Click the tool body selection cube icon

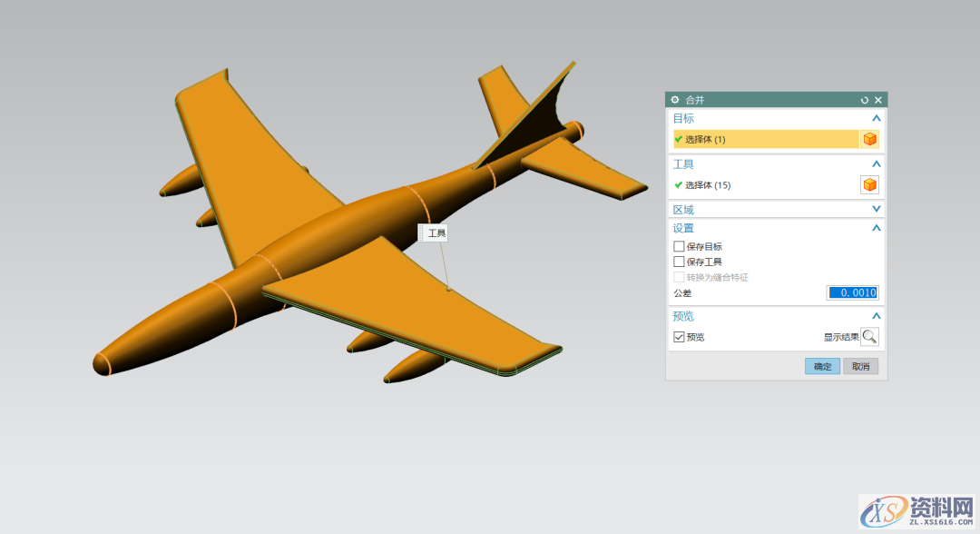click(x=869, y=185)
